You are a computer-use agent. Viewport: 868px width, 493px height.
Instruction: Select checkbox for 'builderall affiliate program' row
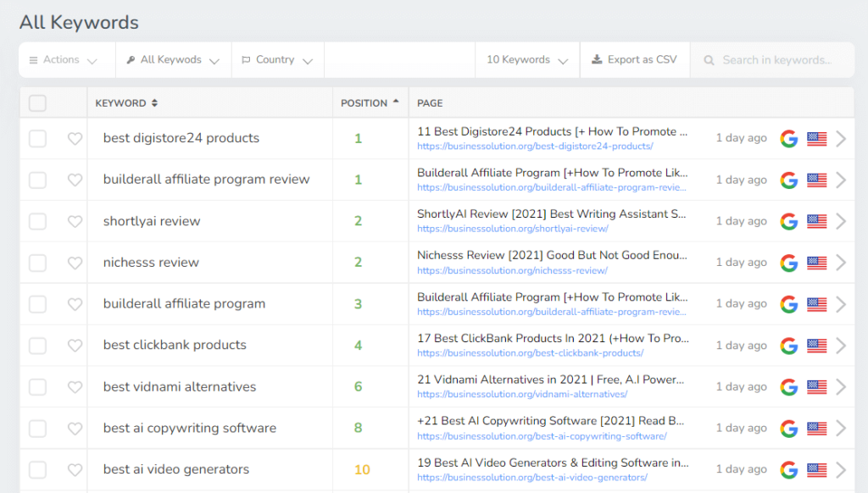[37, 304]
